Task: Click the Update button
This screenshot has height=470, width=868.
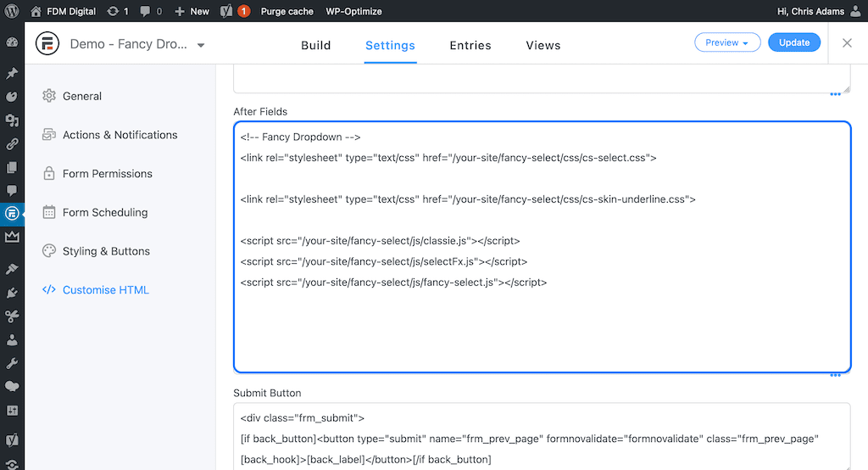Action: (793, 42)
